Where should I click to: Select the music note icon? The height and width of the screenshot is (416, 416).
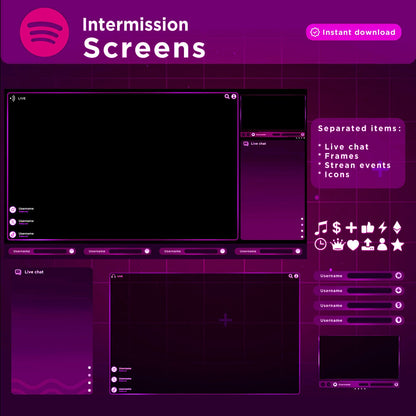click(x=321, y=228)
